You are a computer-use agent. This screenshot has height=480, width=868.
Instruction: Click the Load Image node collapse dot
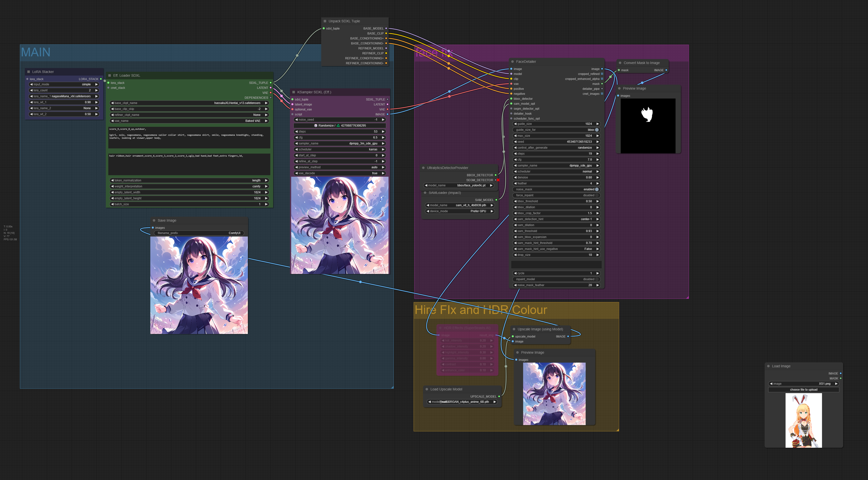click(x=768, y=366)
